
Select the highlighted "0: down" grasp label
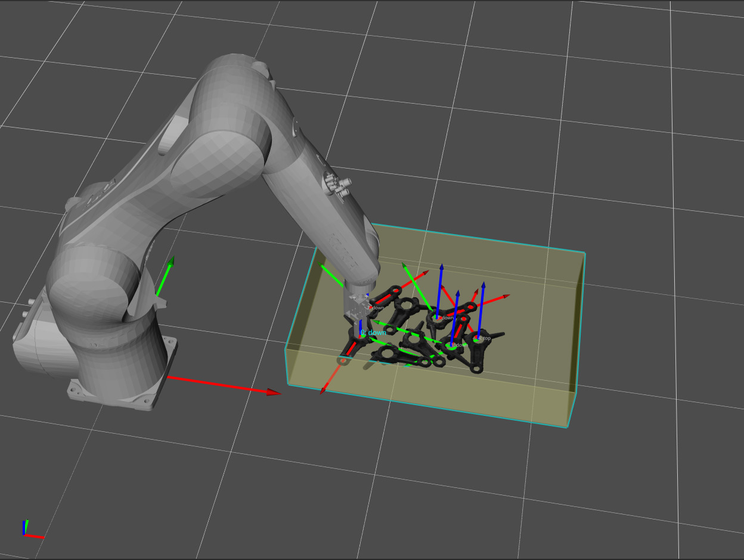click(x=373, y=332)
